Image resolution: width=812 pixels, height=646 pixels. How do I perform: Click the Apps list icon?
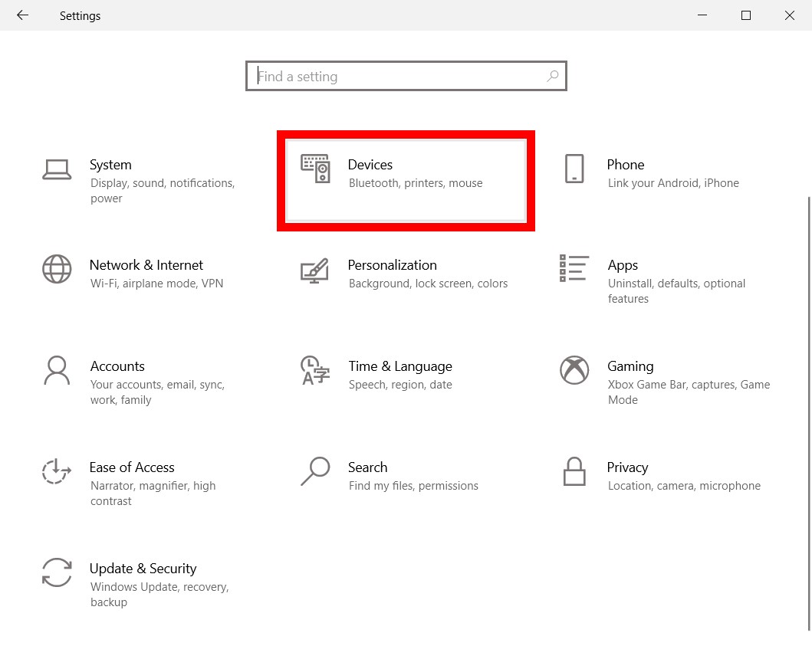[574, 268]
